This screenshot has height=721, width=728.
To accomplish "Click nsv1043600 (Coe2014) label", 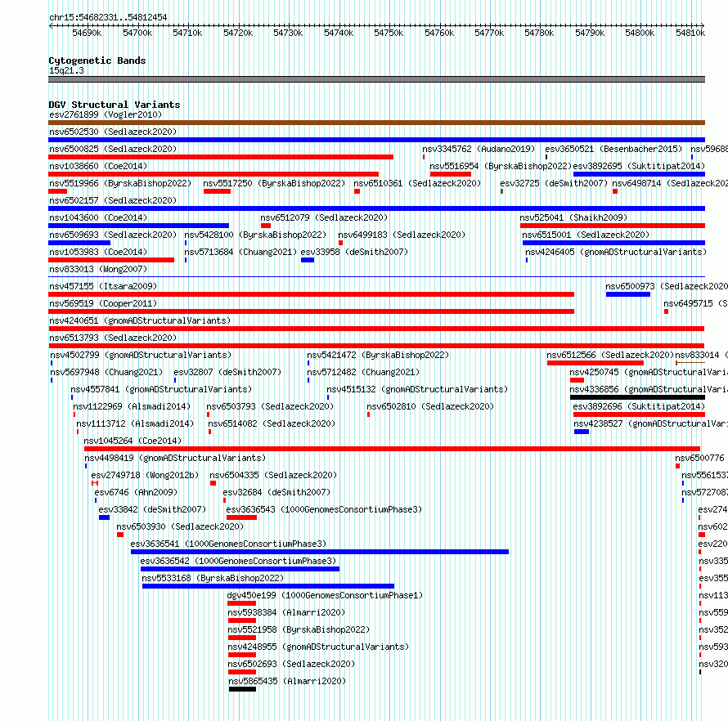I will tap(98, 217).
